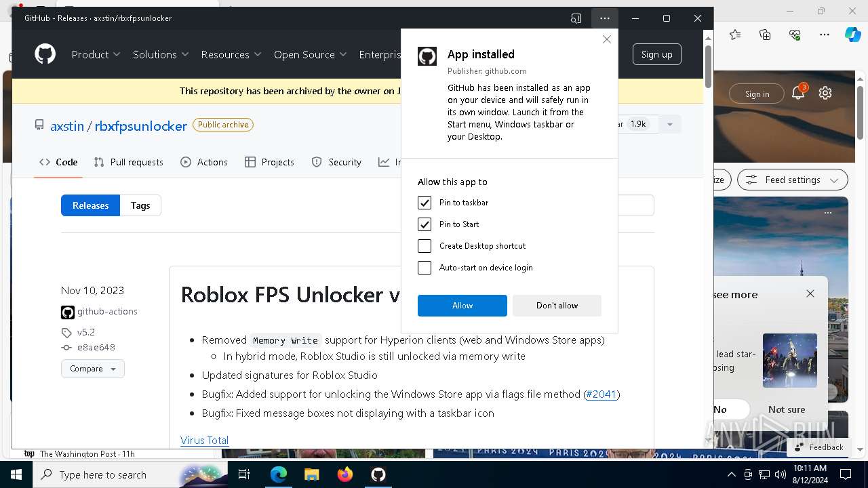This screenshot has width=868, height=488.
Task: Click Sign in on the Edge page
Action: pyautogui.click(x=757, y=94)
